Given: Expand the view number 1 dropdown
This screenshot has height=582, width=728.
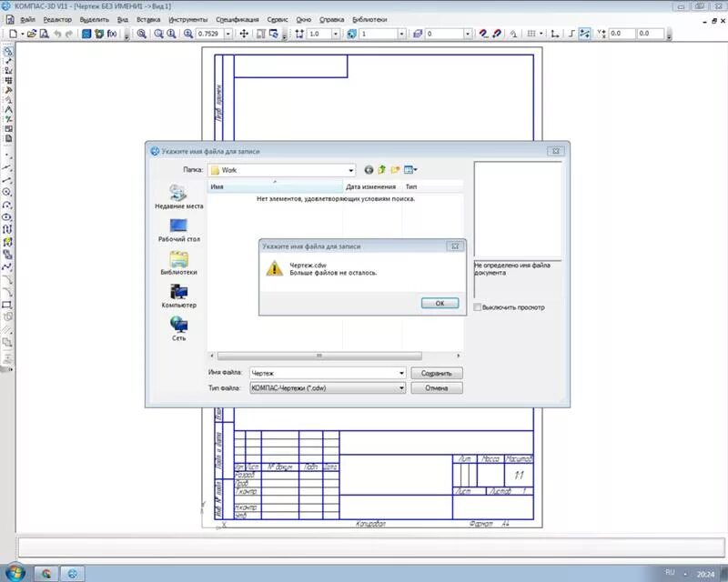Looking at the screenshot, I should click(401, 34).
